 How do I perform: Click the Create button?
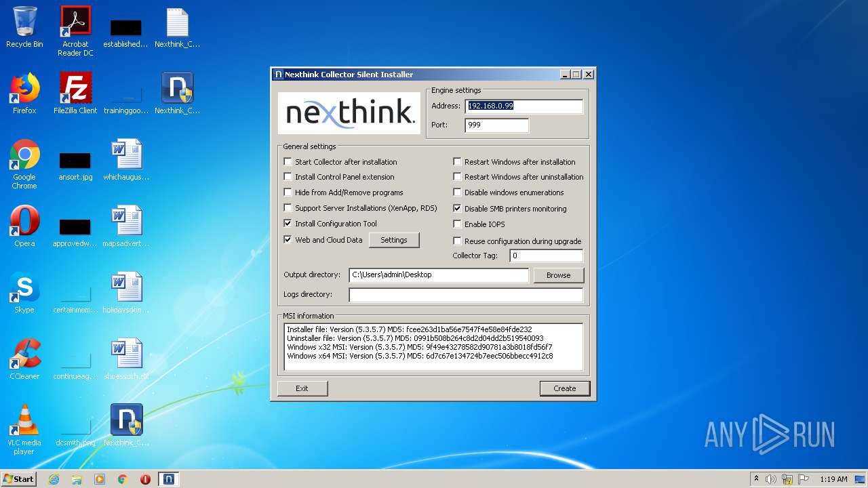pos(564,388)
